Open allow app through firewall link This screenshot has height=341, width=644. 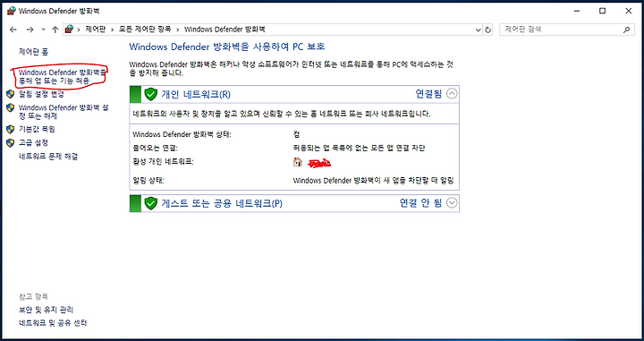(x=62, y=77)
